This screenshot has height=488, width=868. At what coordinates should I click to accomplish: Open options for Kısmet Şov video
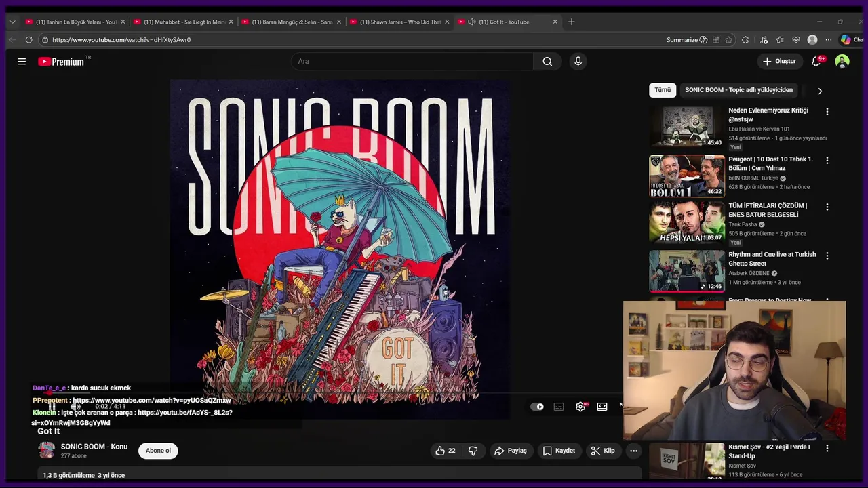827,448
